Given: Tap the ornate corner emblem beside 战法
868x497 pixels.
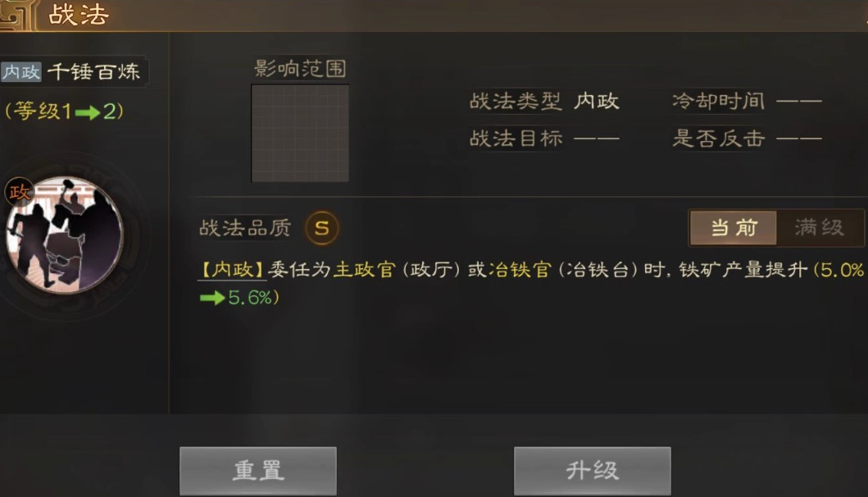Looking at the screenshot, I should 16,15.
